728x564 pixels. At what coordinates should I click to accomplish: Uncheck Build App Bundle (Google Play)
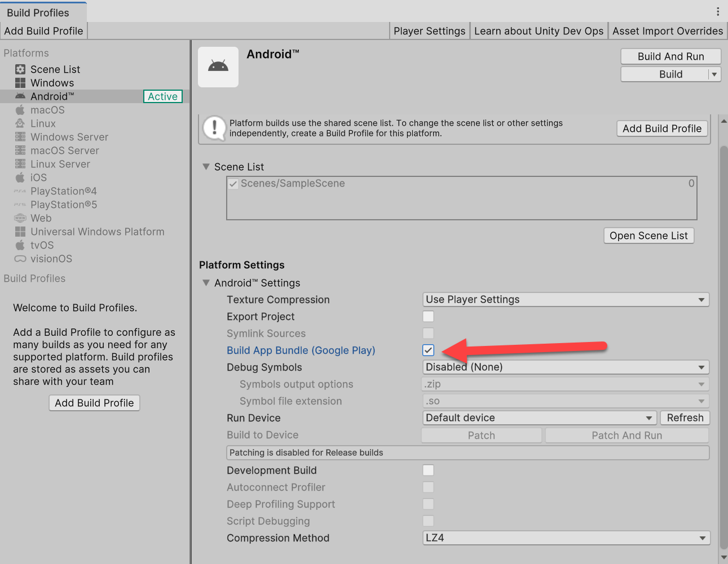(x=429, y=350)
